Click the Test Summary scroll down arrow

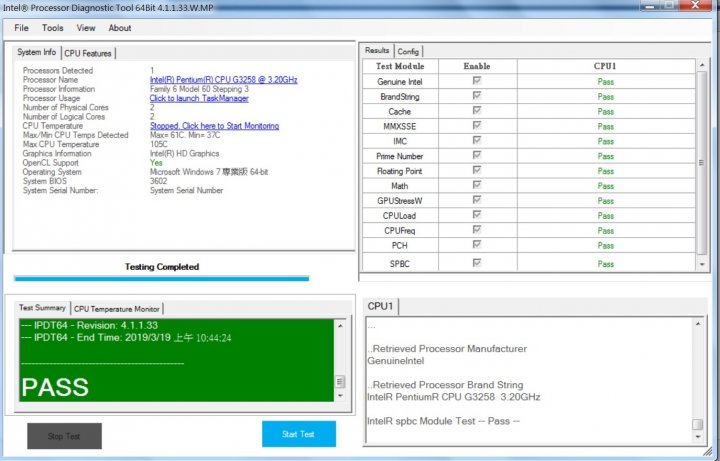(x=340, y=395)
